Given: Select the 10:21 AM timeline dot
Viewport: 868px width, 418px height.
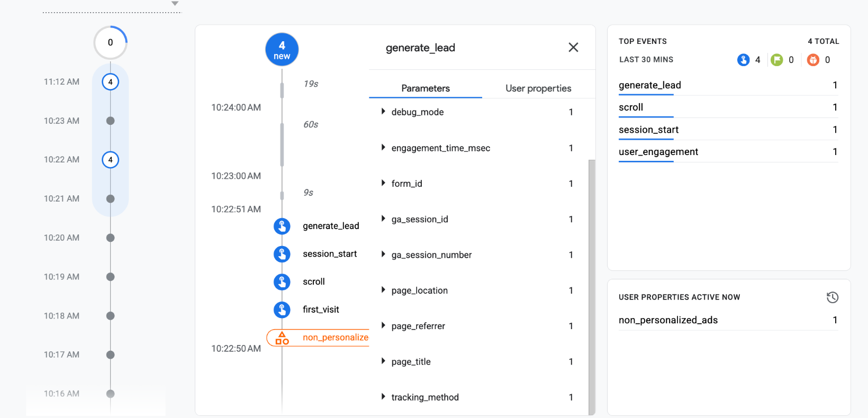Looking at the screenshot, I should click(x=110, y=199).
